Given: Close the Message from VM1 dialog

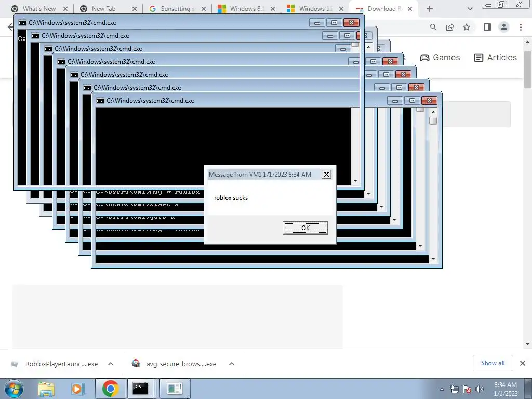Looking at the screenshot, I should (x=326, y=175).
